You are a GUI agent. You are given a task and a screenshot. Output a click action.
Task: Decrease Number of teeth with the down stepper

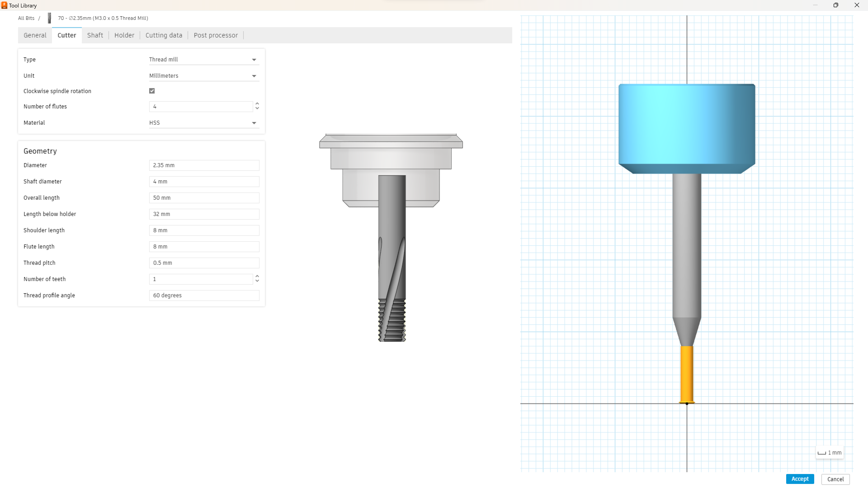(257, 282)
